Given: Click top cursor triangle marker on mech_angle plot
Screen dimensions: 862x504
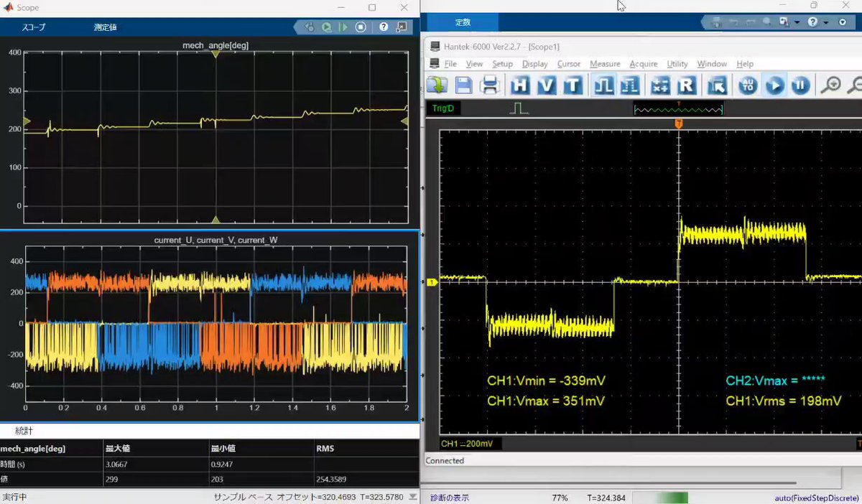Looking at the screenshot, I should tap(215, 55).
